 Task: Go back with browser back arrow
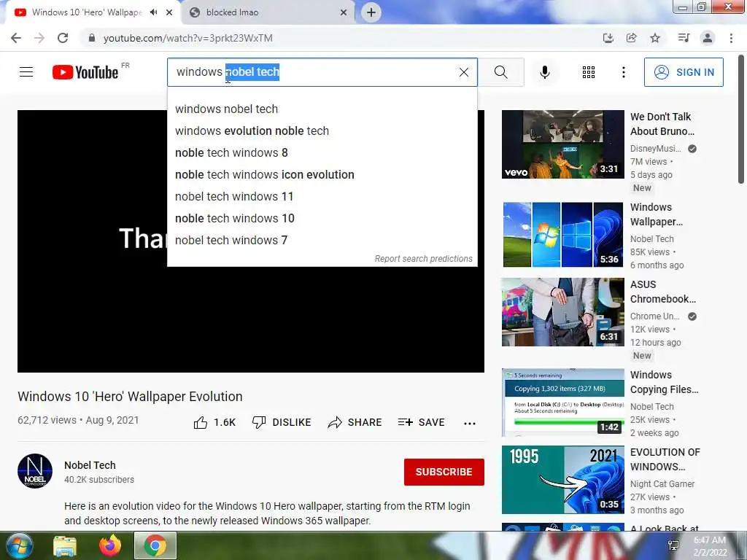pyautogui.click(x=16, y=38)
